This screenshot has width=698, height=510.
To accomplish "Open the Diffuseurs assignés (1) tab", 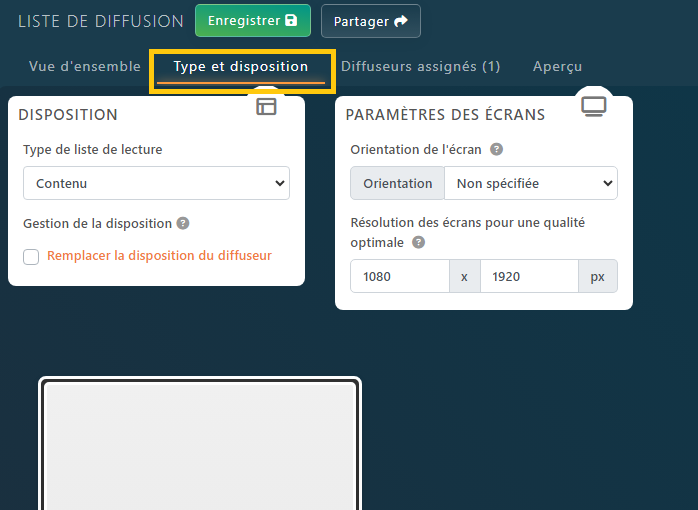I will (x=420, y=67).
